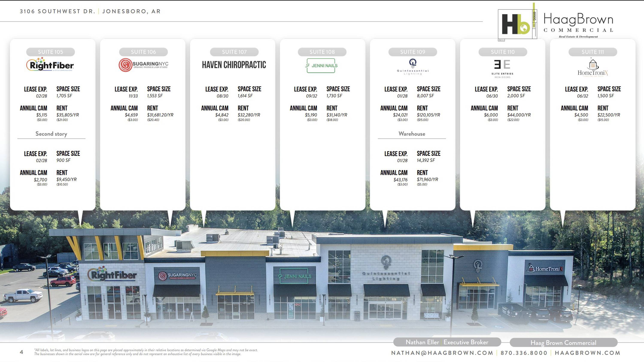
Task: Click the Elite Entries EE logo
Action: [x=502, y=65]
